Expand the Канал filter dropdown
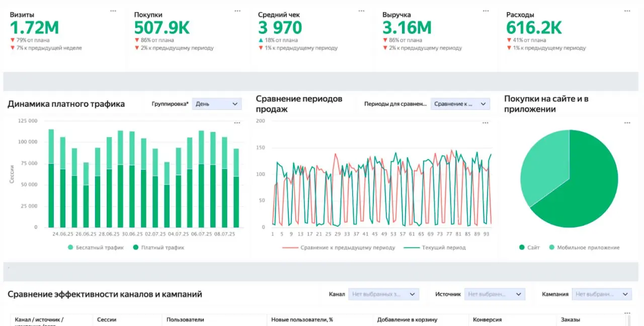 [383, 294]
